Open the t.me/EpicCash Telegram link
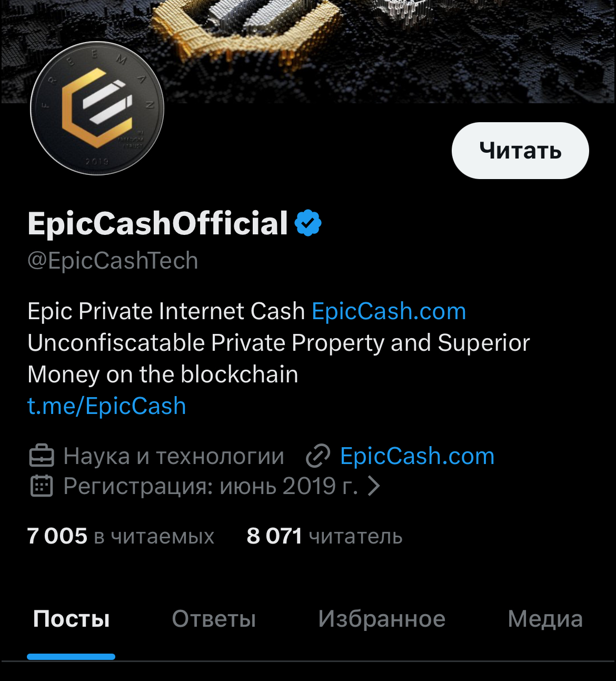Viewport: 616px width, 681px height. (107, 406)
